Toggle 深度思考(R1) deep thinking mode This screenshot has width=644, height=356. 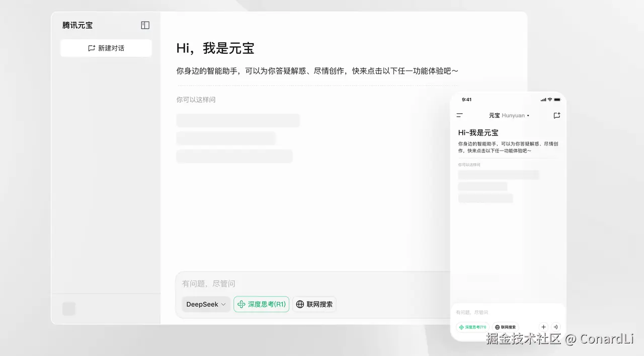click(262, 304)
